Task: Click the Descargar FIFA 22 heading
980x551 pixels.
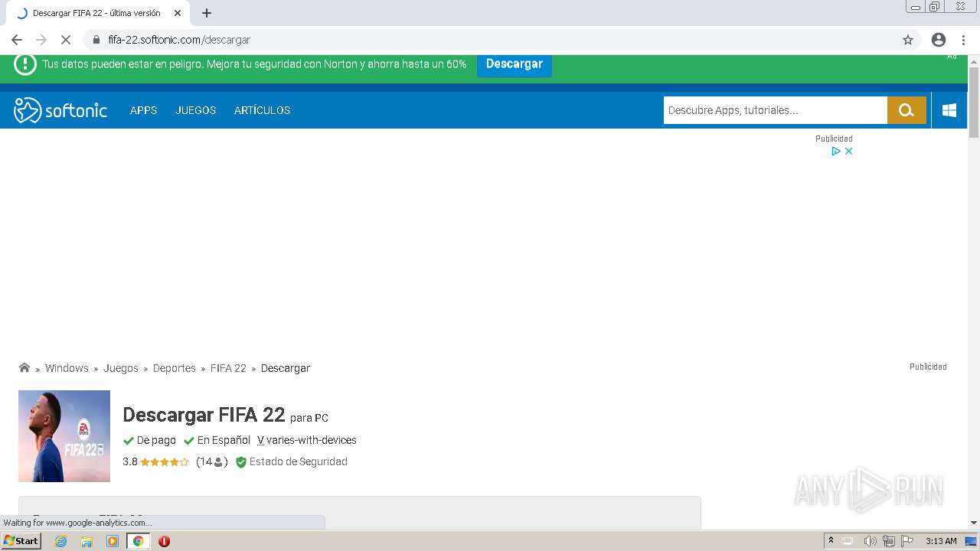Action: 204,415
